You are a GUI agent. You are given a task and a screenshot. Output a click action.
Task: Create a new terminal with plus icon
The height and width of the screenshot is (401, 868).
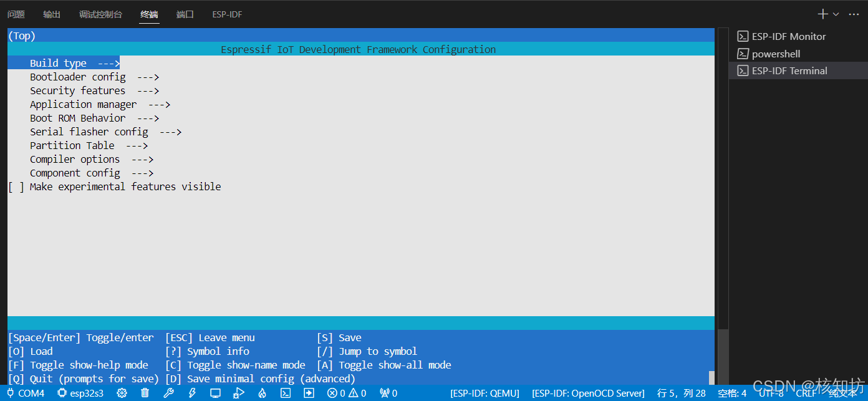click(822, 14)
